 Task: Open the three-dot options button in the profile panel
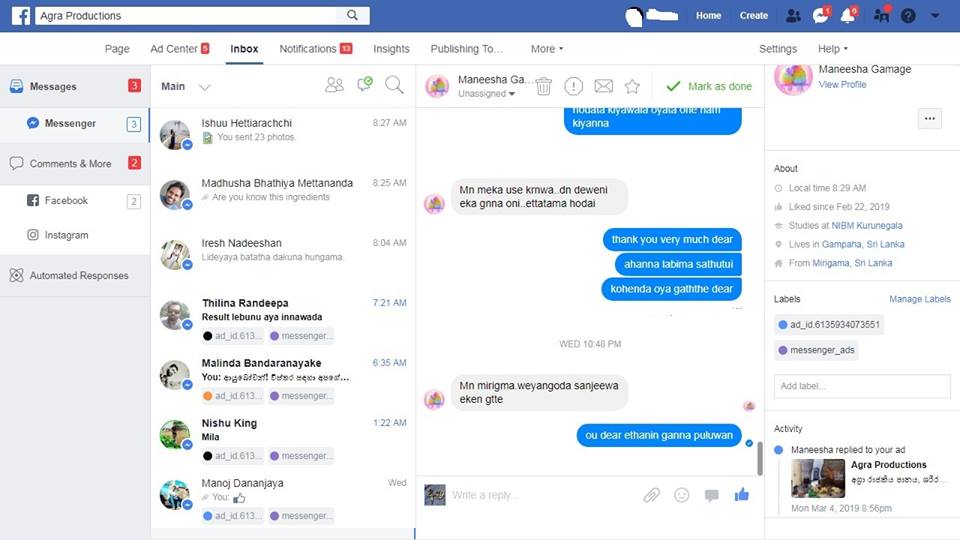(x=929, y=119)
